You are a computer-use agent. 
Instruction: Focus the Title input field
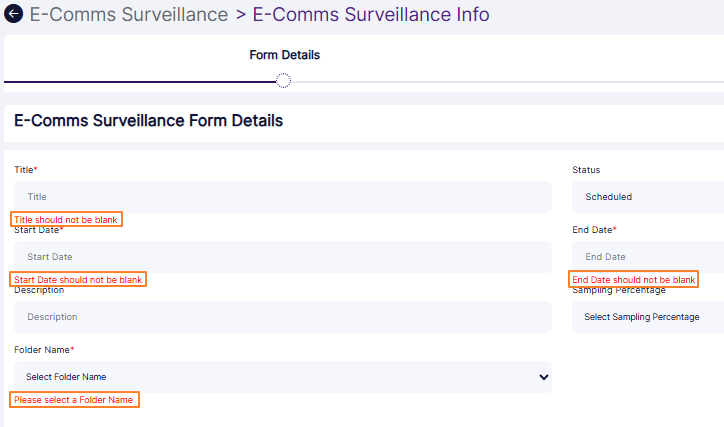pyautogui.click(x=283, y=197)
